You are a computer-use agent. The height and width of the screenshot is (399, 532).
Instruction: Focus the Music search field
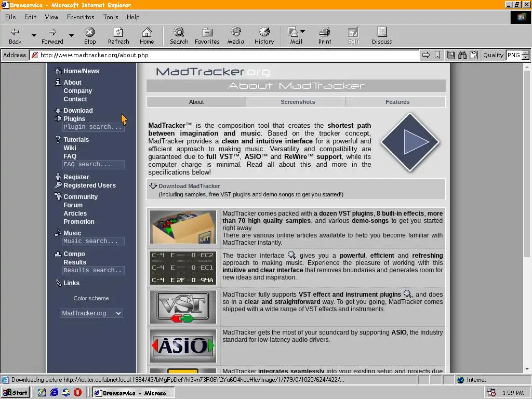(93, 241)
